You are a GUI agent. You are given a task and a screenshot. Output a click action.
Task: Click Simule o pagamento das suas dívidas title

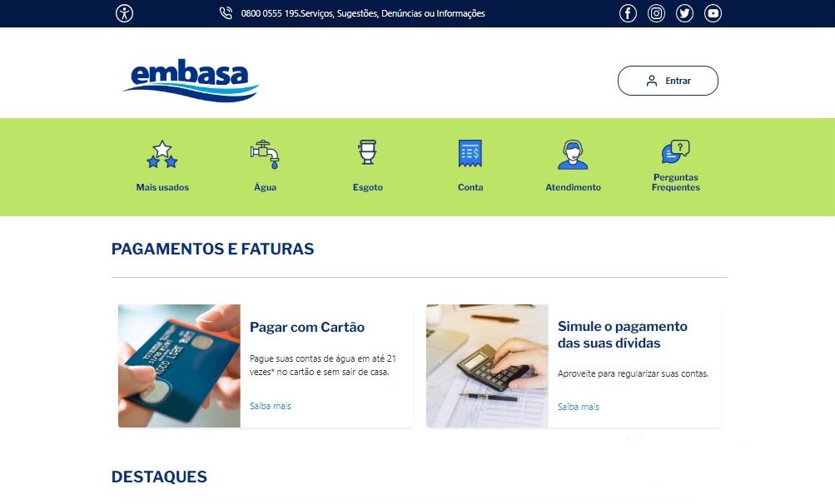(623, 335)
